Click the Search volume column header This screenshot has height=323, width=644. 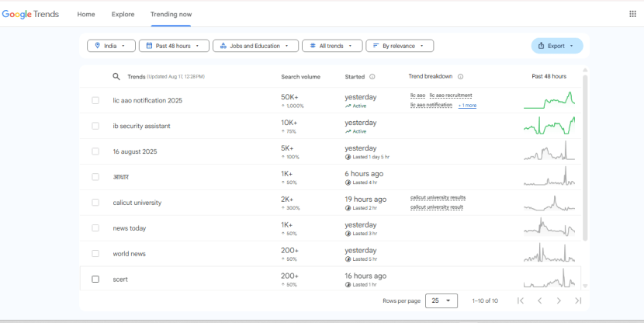300,77
